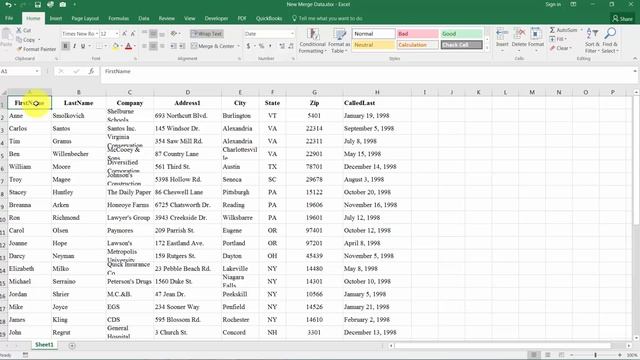Open the Fill dropdown
640x360 pixels.
coord(558,39)
